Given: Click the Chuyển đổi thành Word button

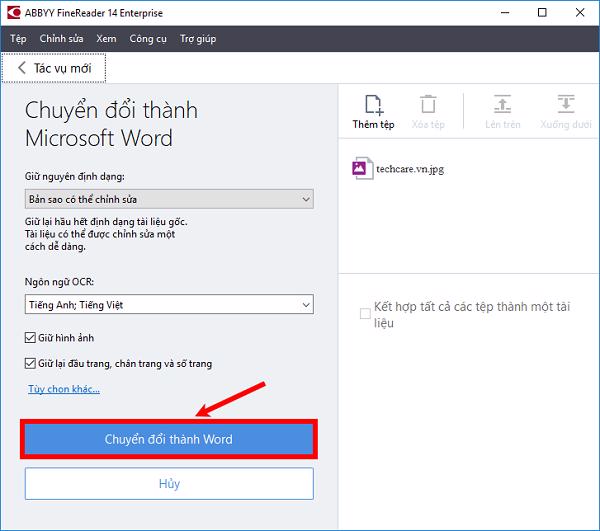Looking at the screenshot, I should 169,439.
